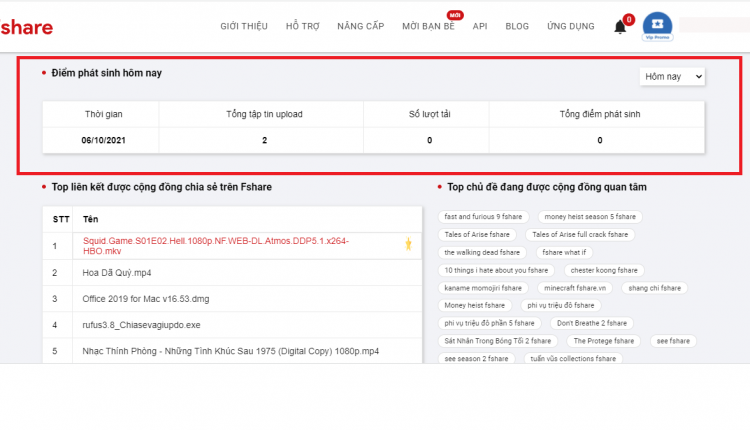Image resolution: width=750 pixels, height=430 pixels.
Task: Click the 06/10/2021 date cell
Action: 103,140
